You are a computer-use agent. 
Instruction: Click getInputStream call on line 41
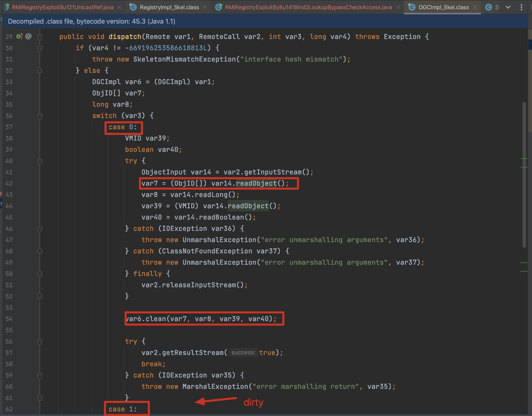pyautogui.click(x=273, y=172)
